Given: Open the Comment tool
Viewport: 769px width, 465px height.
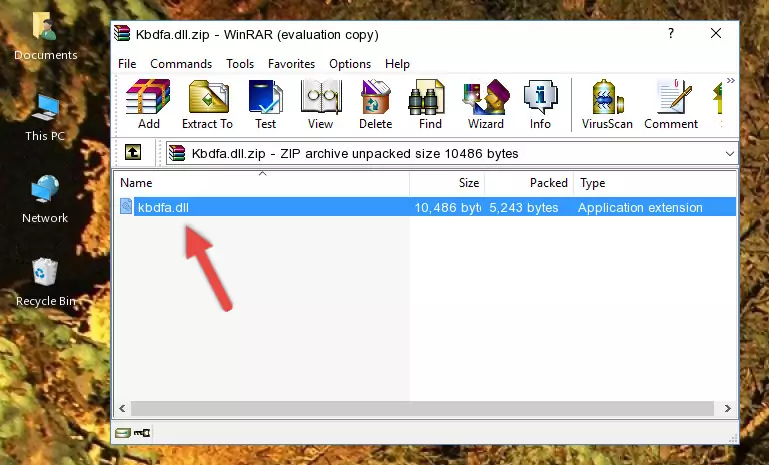Looking at the screenshot, I should [x=671, y=104].
